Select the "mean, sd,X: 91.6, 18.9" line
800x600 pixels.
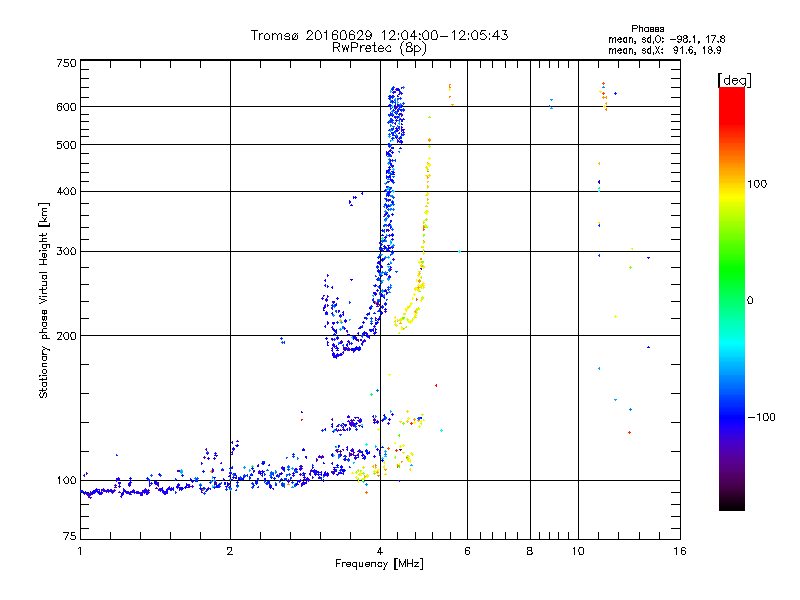click(x=665, y=50)
